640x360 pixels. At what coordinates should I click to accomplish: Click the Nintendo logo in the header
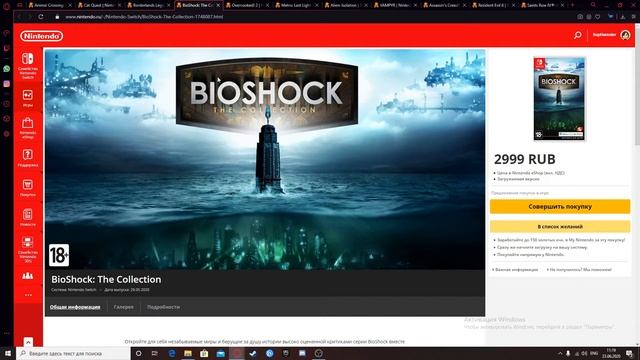tap(42, 36)
